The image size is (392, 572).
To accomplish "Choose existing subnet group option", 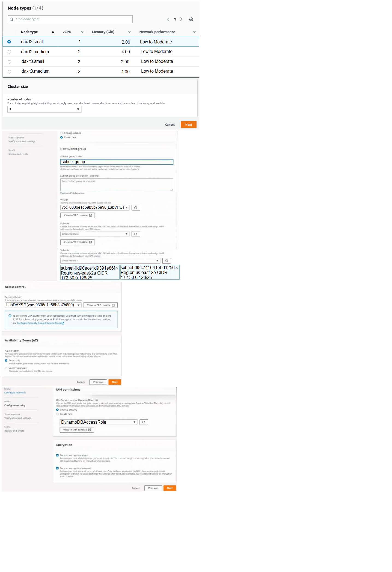I will tap(61, 133).
